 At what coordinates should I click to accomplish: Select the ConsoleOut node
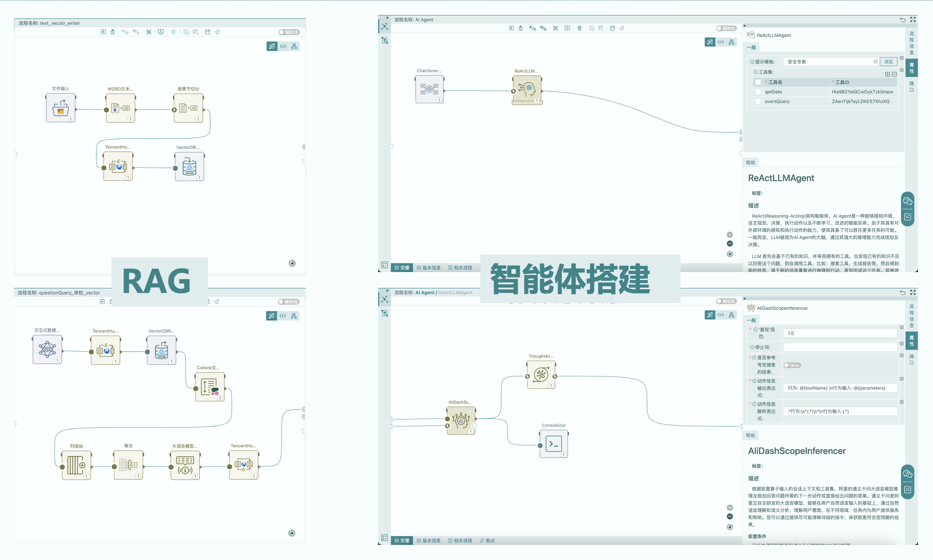[x=554, y=444]
